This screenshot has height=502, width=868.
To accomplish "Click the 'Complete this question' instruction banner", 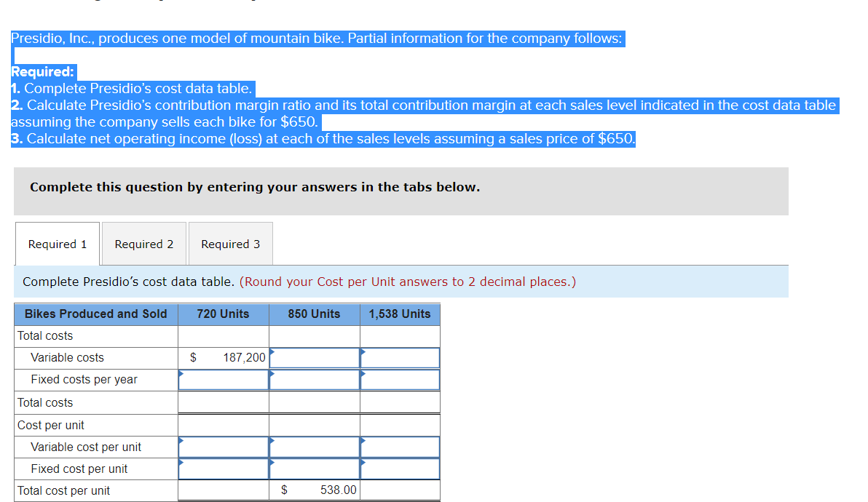I will [401, 191].
